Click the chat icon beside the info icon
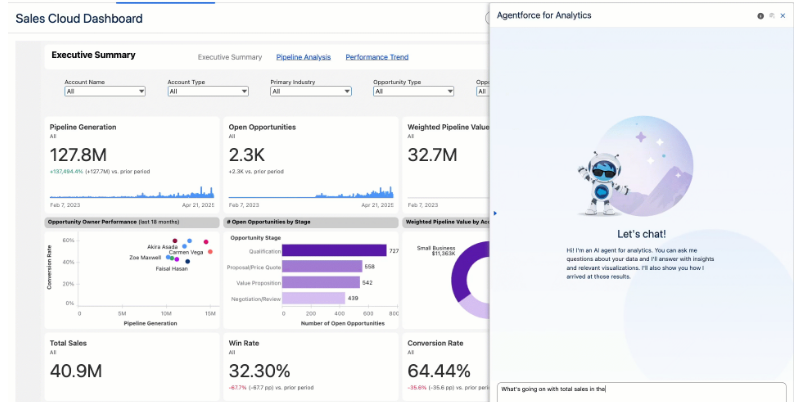This screenshot has height=402, width=803. [x=771, y=16]
